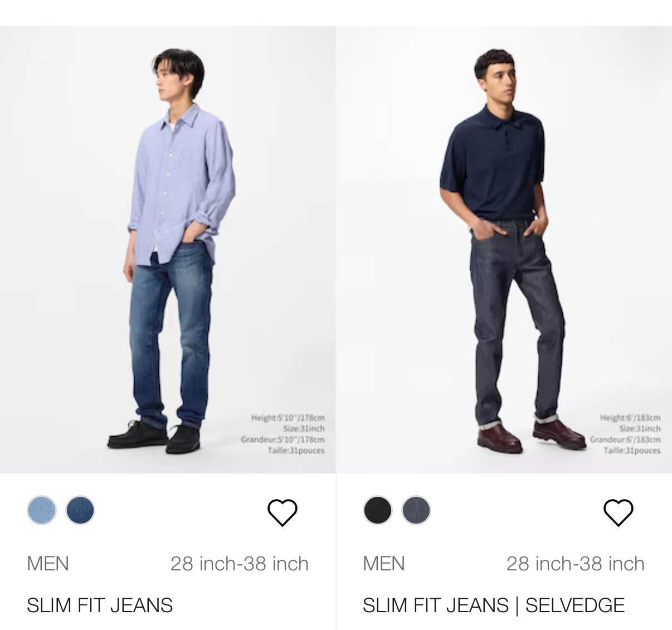This screenshot has height=630, width=672.
Task: Open SLIM FIT JEANS | SELVEDGE product link
Action: tap(494, 605)
